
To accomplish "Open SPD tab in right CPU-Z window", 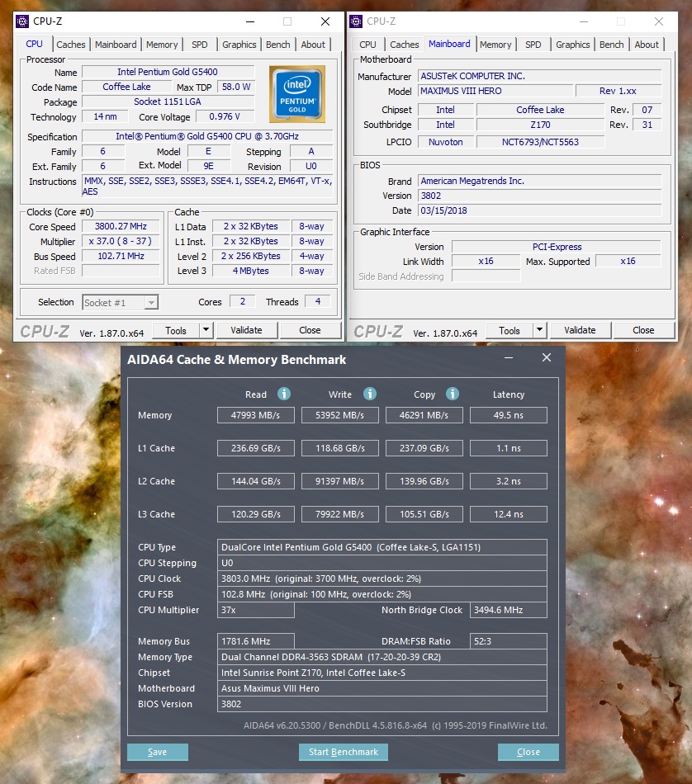I will point(533,45).
